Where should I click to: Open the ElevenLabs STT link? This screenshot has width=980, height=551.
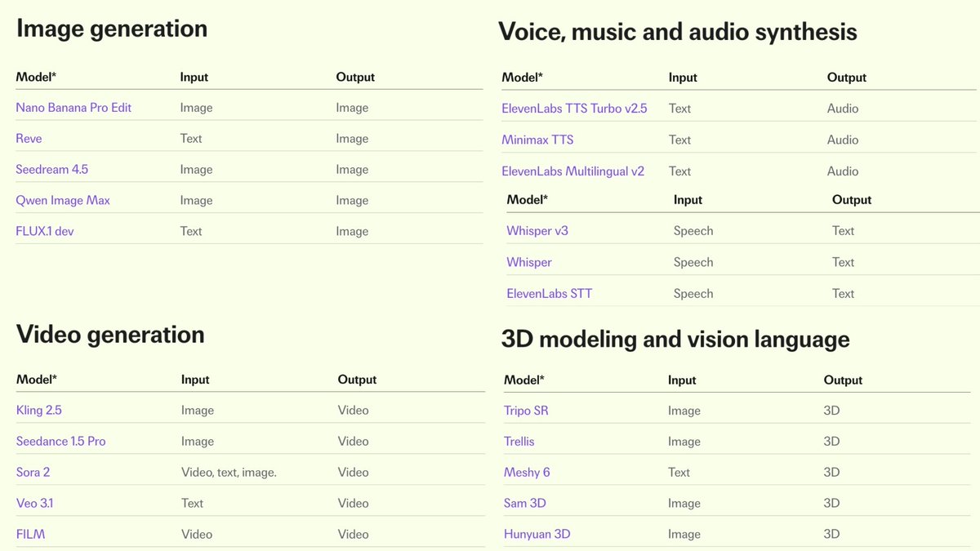click(550, 294)
